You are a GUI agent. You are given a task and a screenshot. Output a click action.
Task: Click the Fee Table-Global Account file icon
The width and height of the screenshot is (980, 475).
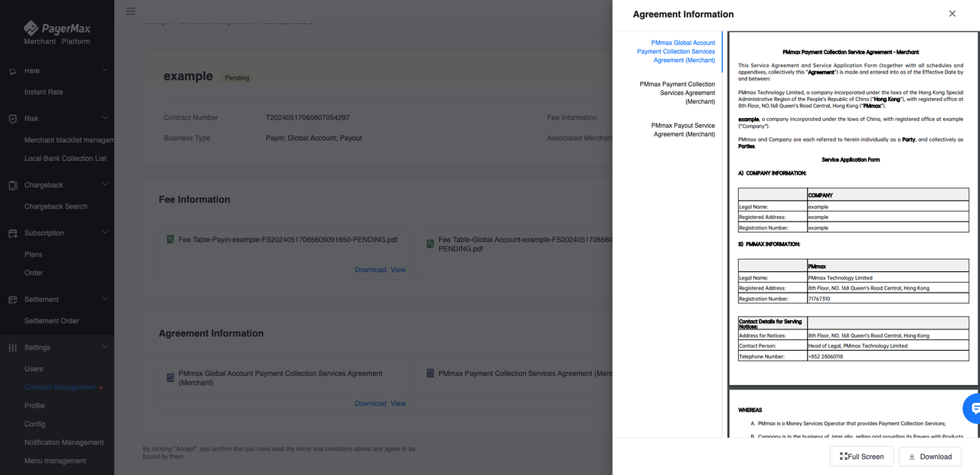tap(430, 244)
